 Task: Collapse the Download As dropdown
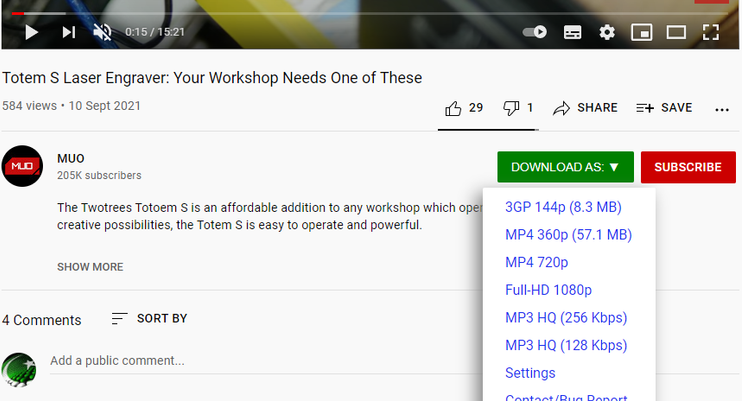pyautogui.click(x=565, y=167)
